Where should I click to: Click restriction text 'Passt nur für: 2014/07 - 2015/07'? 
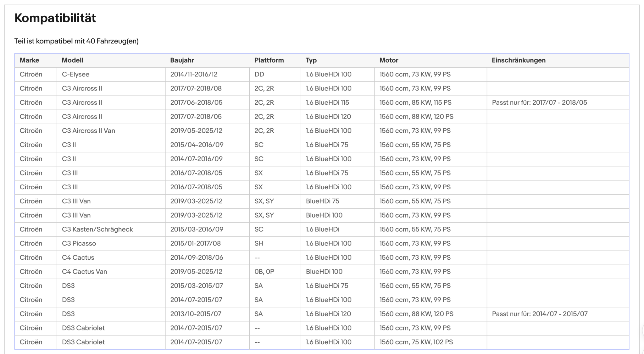pos(540,314)
